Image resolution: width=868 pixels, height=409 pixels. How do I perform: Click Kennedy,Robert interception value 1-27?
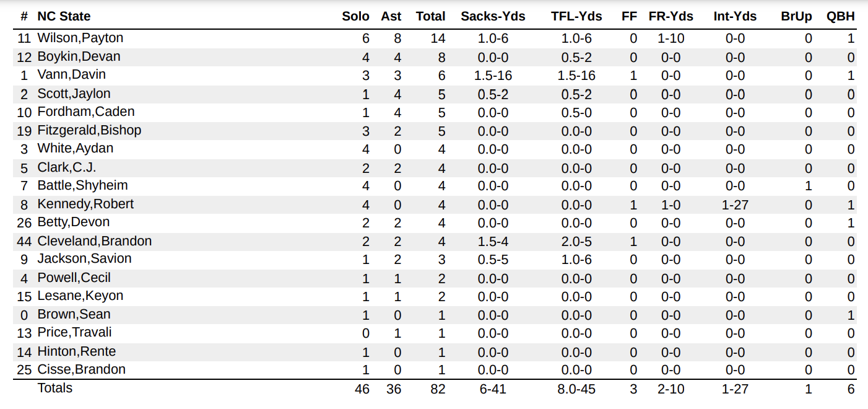click(735, 205)
